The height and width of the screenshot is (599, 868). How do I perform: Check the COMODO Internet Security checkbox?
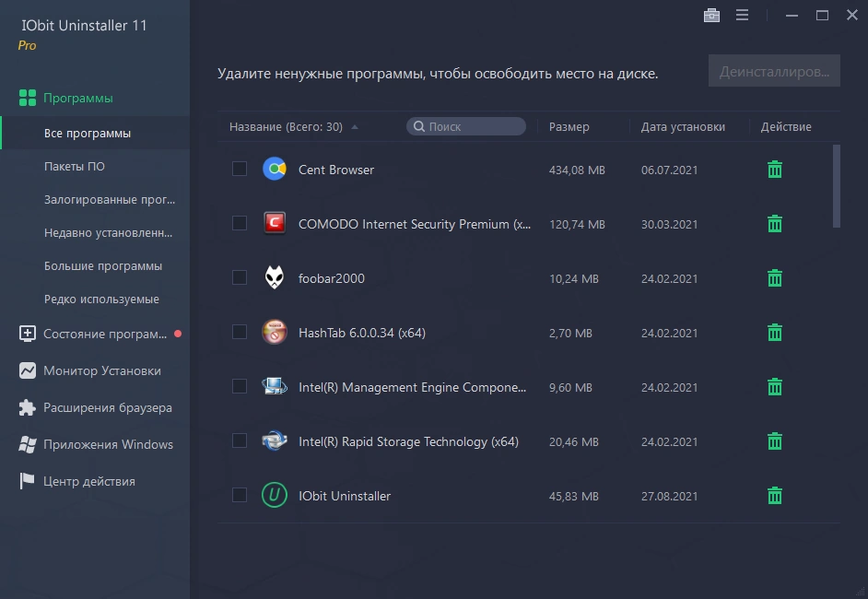(x=240, y=223)
